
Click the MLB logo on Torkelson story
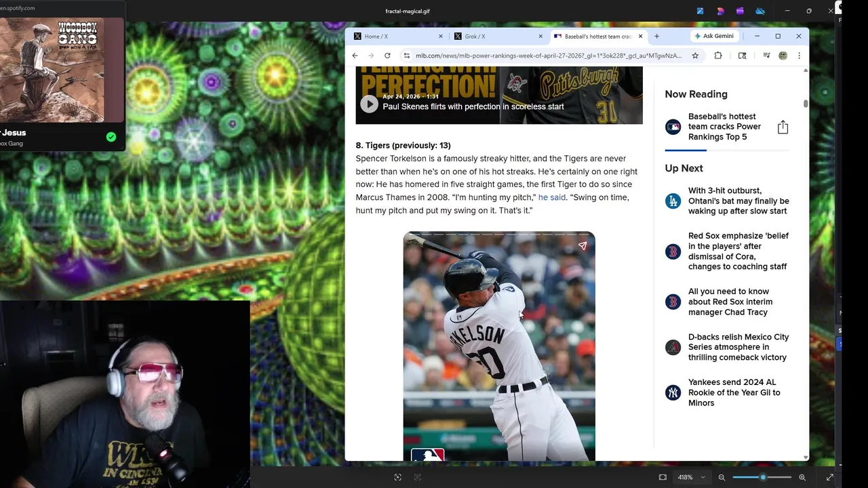click(428, 455)
